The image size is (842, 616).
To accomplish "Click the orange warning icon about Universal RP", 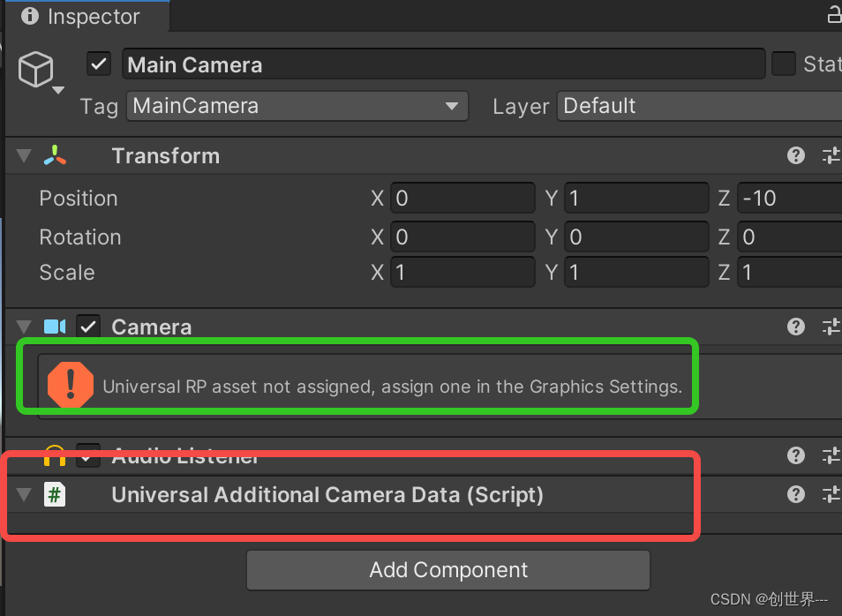I will pyautogui.click(x=71, y=385).
